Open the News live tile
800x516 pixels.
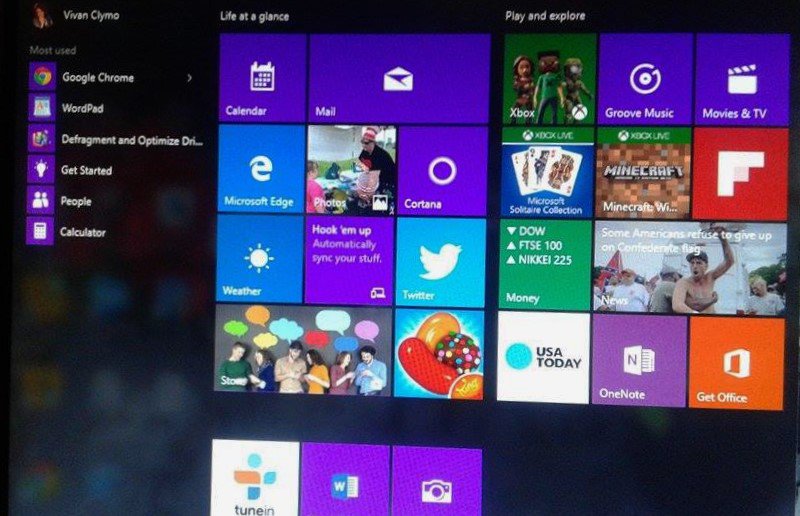tap(690, 268)
